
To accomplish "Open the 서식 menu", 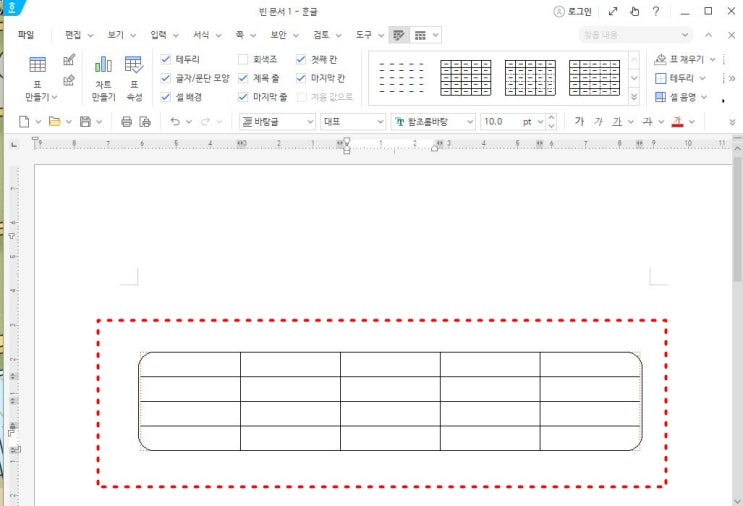I will pos(201,35).
